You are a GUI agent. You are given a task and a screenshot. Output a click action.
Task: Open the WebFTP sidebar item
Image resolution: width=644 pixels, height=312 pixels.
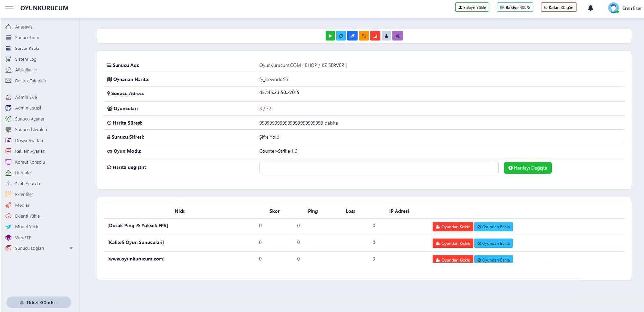pos(23,238)
